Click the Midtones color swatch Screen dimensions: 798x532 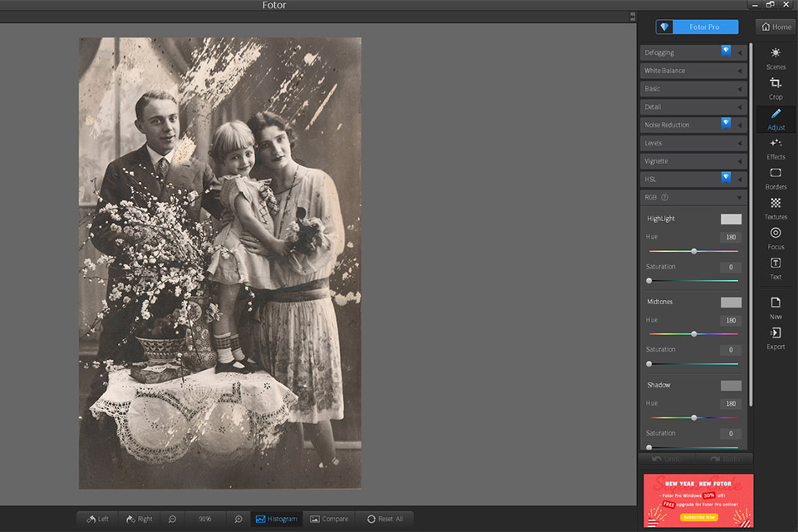tap(731, 303)
